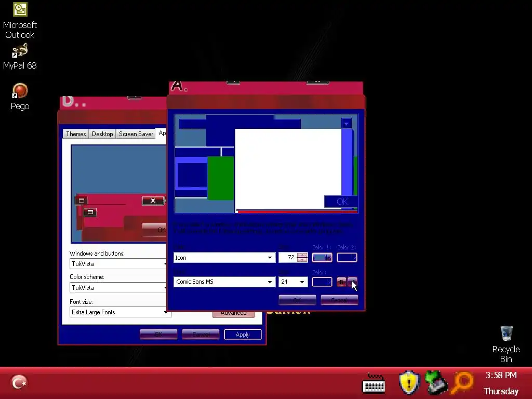Image resolution: width=532 pixels, height=399 pixels.
Task: Open the font Color swatch picker
Action: tap(322, 282)
